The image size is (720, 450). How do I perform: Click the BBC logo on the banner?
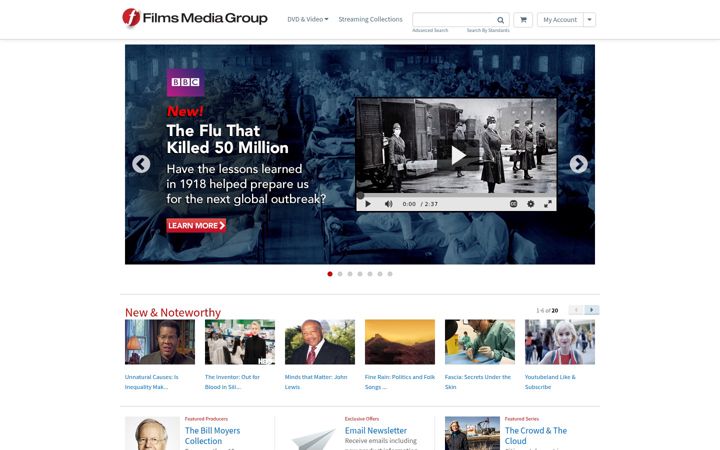186,83
